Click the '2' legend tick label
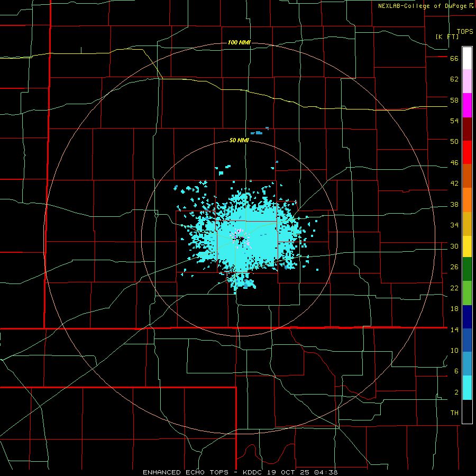This screenshot has height=476, width=476. pyautogui.click(x=456, y=392)
